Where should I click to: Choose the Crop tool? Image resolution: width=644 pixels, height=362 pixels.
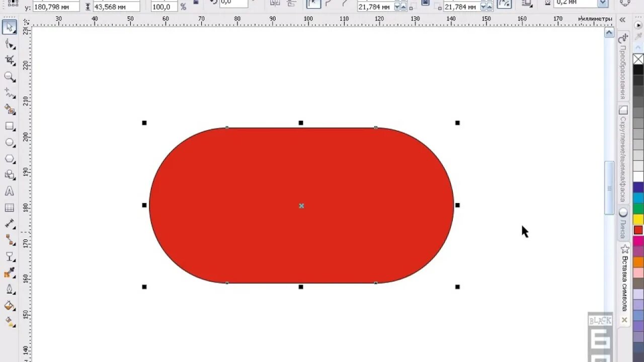pyautogui.click(x=10, y=60)
